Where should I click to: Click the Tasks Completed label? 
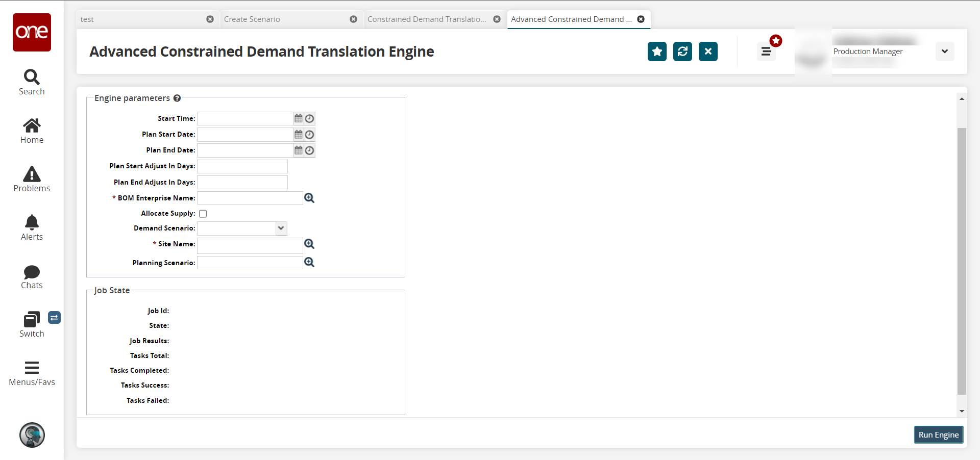tap(139, 371)
